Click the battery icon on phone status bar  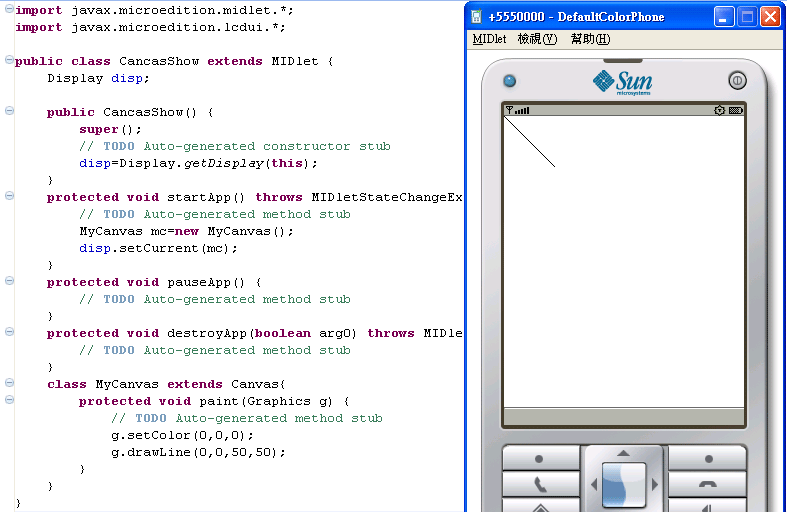tap(736, 110)
